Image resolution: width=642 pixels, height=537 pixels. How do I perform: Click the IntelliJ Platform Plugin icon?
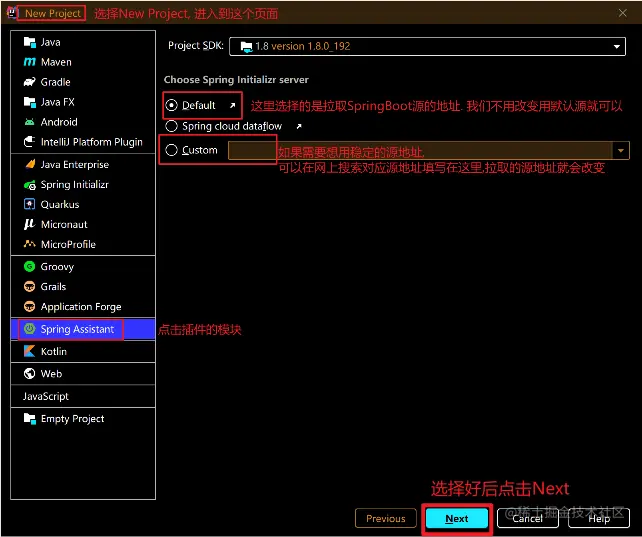[x=29, y=142]
